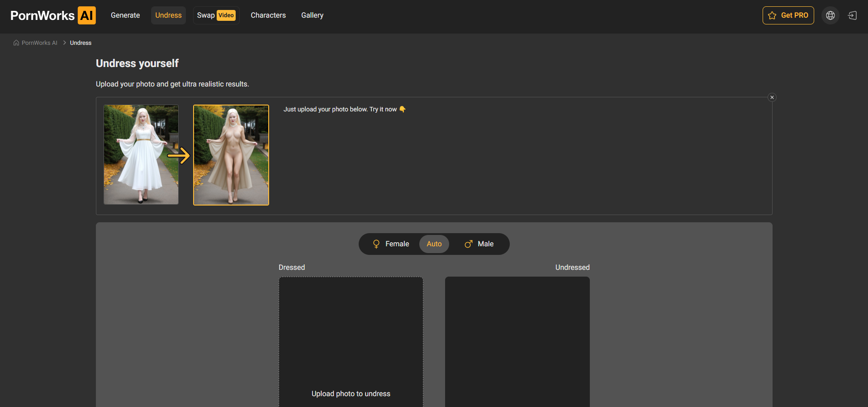The width and height of the screenshot is (868, 407).
Task: Click the breadcrumb chevron separator
Action: coord(65,43)
